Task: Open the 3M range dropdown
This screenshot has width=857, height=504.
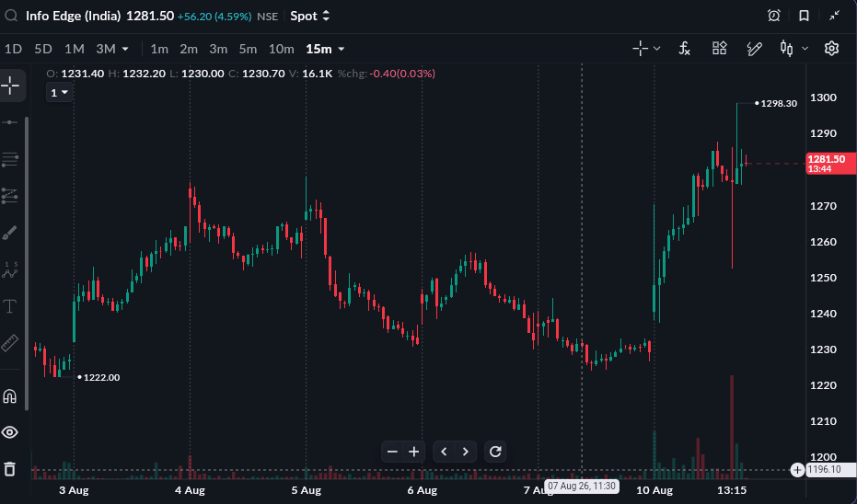Action: (x=112, y=49)
